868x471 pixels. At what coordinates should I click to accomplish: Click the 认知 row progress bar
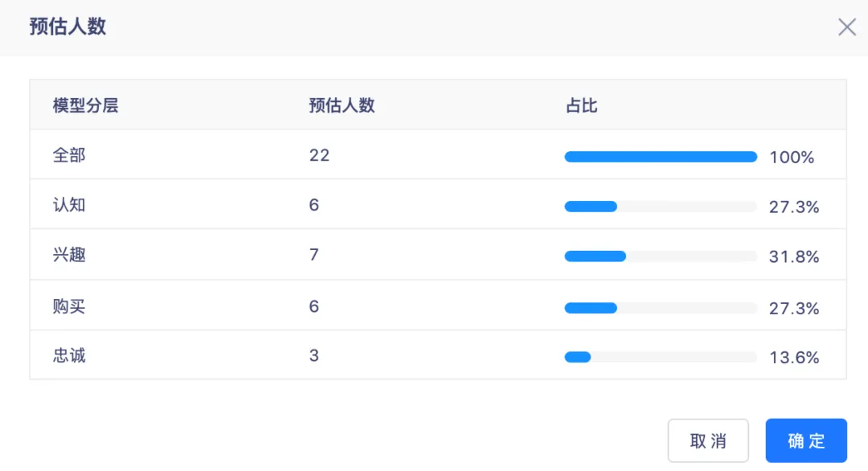pos(661,207)
